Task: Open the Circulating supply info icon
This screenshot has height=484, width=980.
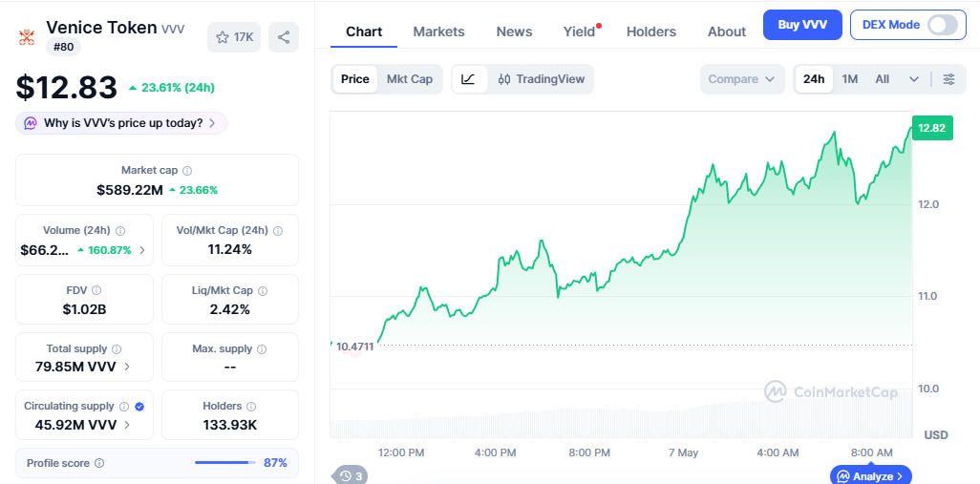Action: pos(124,407)
